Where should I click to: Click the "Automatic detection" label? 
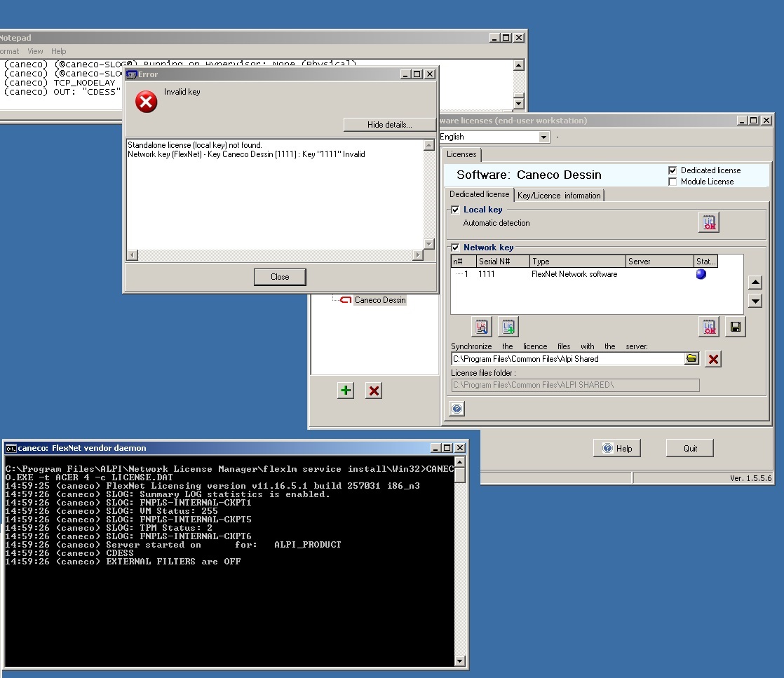496,223
